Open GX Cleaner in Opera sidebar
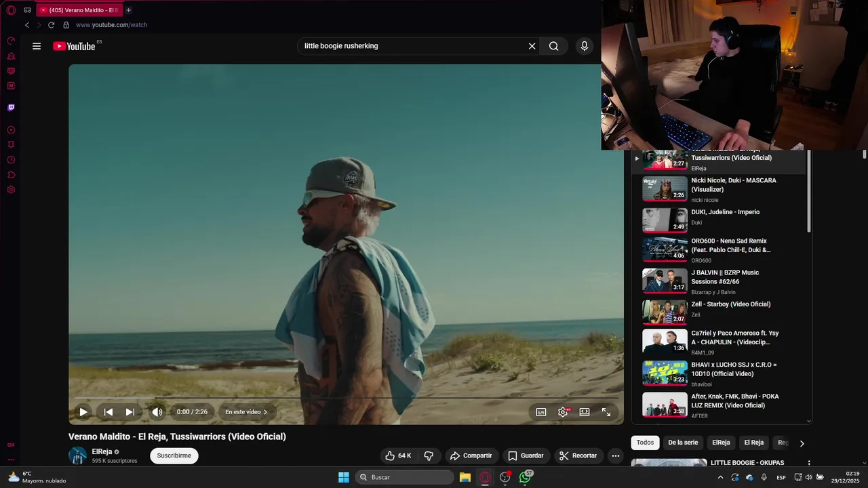Image resolution: width=868 pixels, height=488 pixels. [x=11, y=56]
